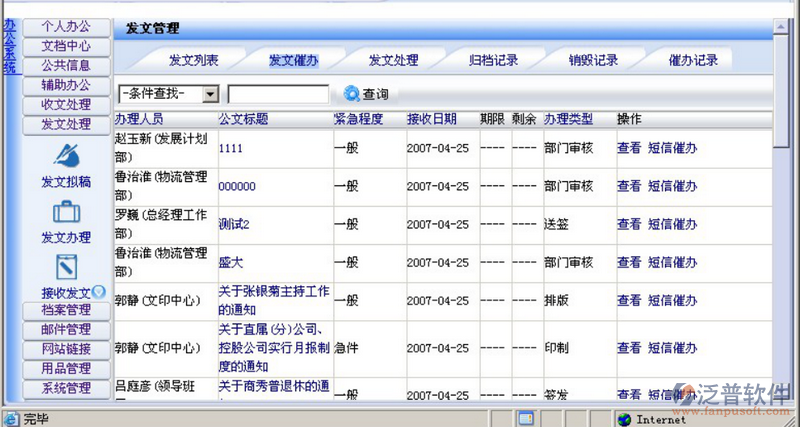This screenshot has width=800, height=427.
Task: Open the 发文办理 briefcase icon
Action: coord(66,212)
